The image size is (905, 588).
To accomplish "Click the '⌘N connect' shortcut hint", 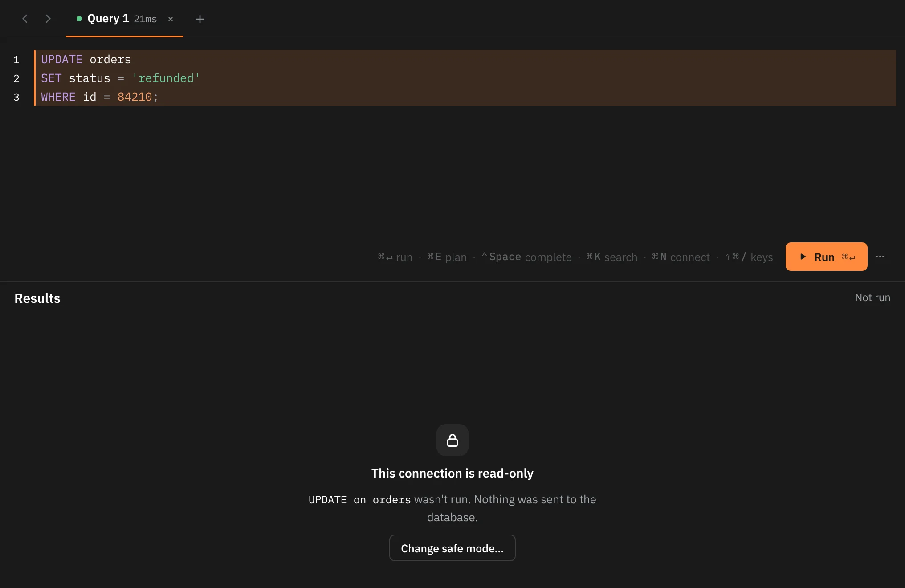I will (x=681, y=257).
